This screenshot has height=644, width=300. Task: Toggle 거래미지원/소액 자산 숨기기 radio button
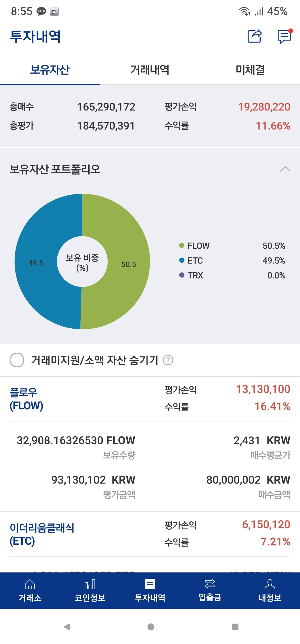click(x=17, y=360)
